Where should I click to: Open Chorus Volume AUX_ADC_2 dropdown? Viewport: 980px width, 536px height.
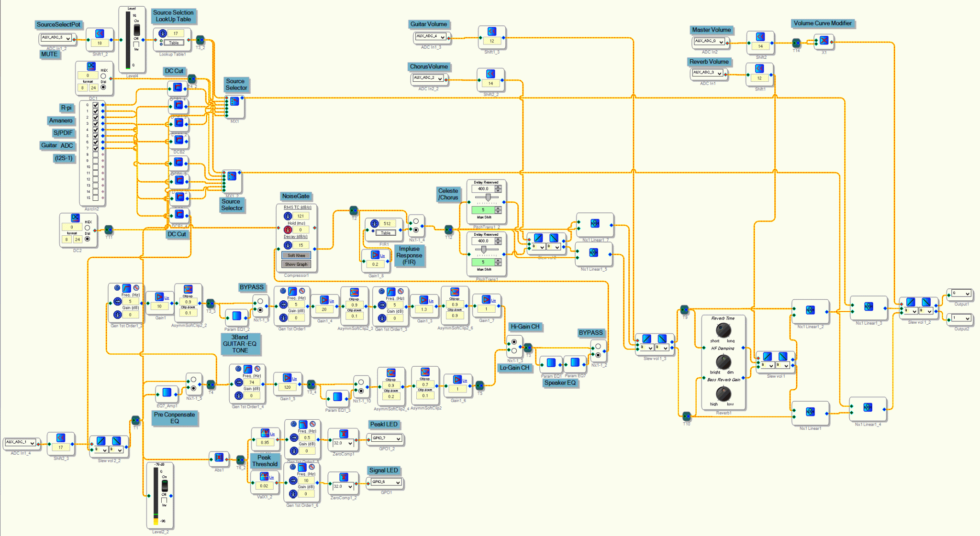[428, 78]
